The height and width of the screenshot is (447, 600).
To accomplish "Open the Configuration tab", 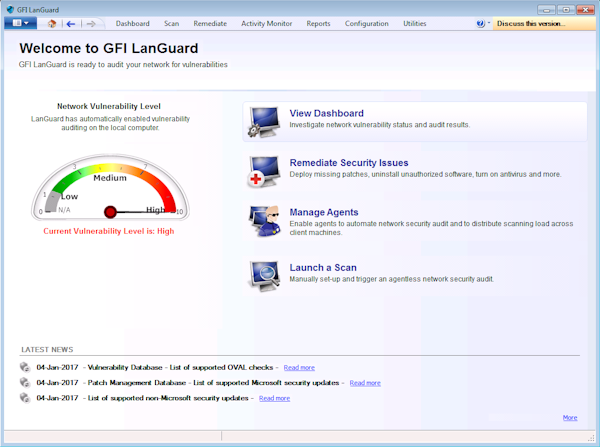I will coord(367,24).
